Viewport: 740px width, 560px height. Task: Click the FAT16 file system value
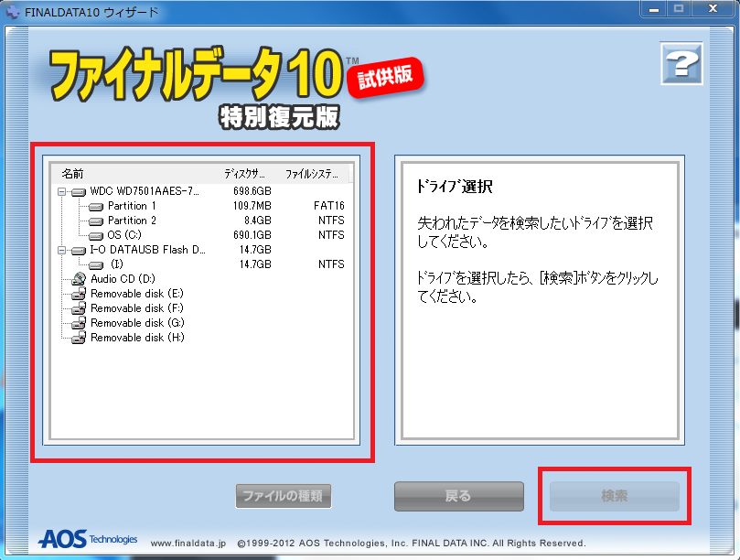tap(329, 206)
